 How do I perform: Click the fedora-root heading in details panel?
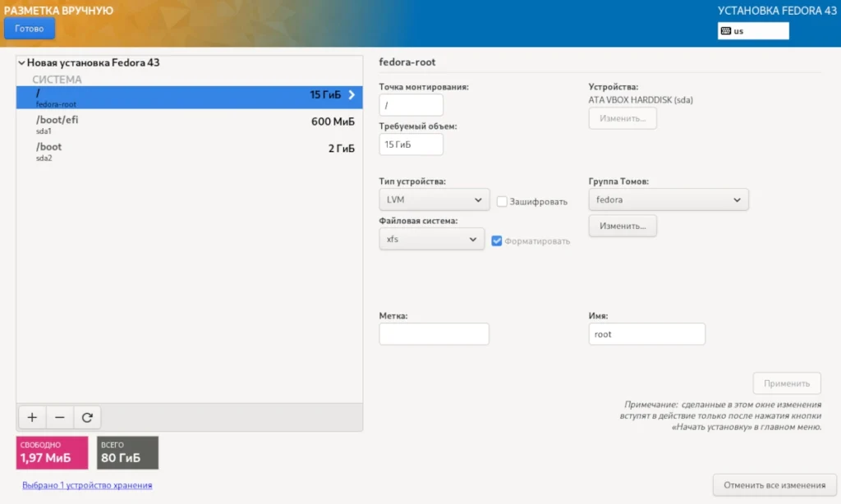(407, 62)
